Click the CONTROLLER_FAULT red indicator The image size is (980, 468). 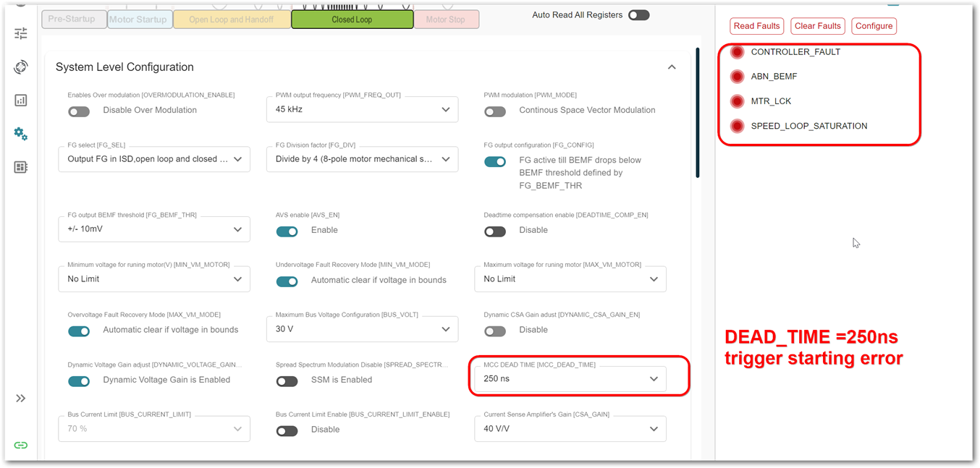[737, 52]
